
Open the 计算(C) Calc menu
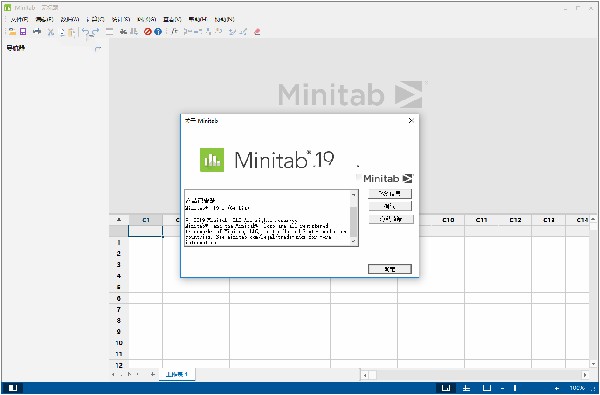coord(95,19)
